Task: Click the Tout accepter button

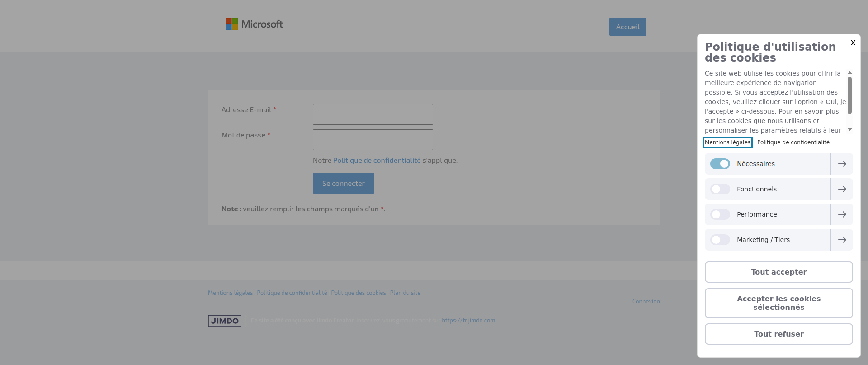Action: click(778, 272)
